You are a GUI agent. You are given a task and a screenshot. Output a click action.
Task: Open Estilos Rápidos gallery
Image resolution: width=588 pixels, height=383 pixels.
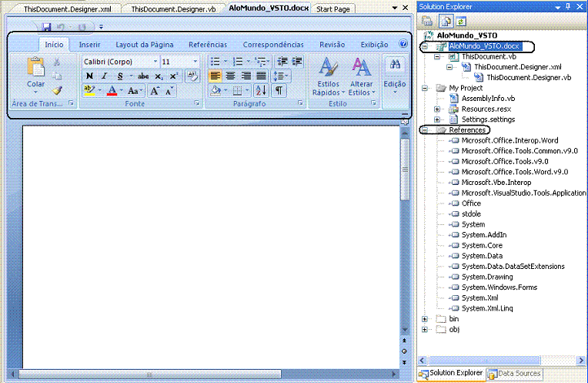coord(328,77)
